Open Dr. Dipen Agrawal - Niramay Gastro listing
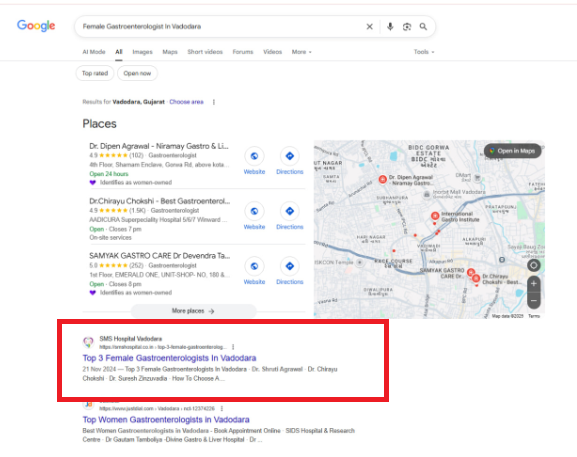Image resolution: width=577 pixels, height=457 pixels. tap(159, 146)
